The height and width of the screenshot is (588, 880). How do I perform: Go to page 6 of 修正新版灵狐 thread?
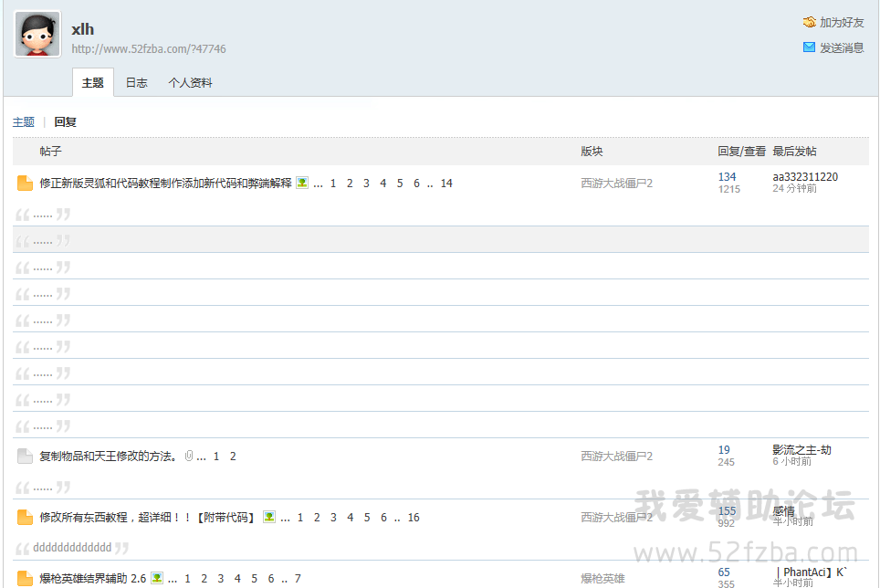click(x=416, y=183)
